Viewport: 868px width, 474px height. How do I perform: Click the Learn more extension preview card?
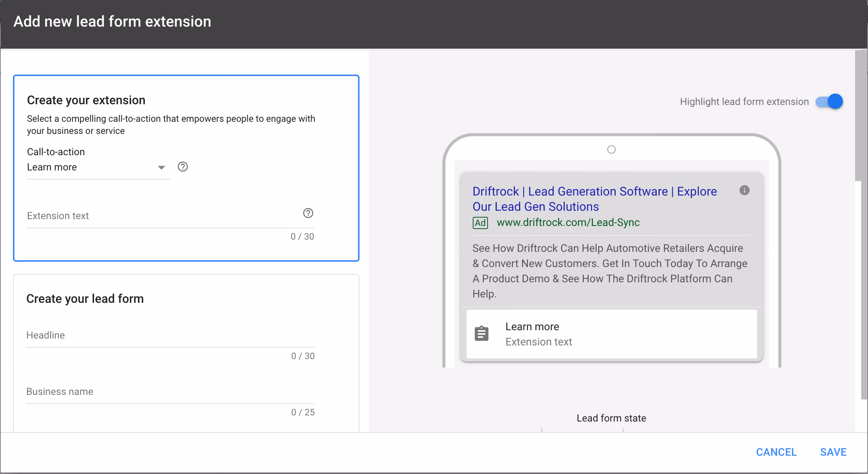tap(611, 334)
